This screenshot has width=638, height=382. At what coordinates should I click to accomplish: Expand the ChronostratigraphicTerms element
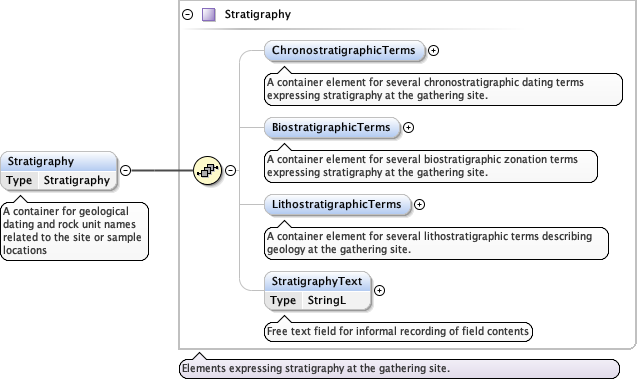pos(433,50)
